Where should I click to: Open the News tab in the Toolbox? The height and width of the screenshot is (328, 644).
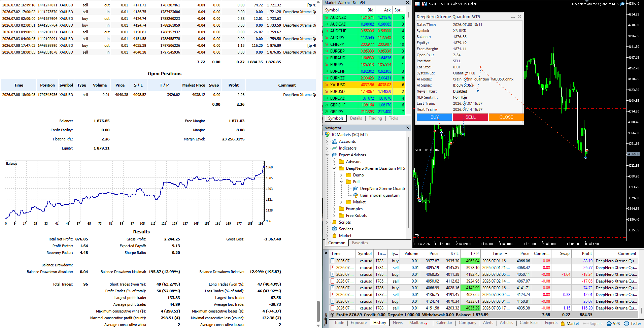coord(398,323)
